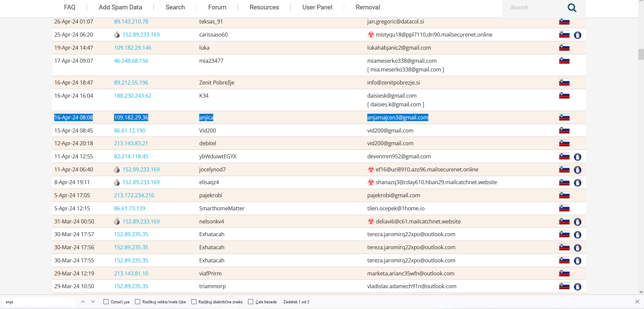Click the bomb icon in elisaqz4 row
The height and width of the screenshot is (309, 644).
[x=117, y=183]
